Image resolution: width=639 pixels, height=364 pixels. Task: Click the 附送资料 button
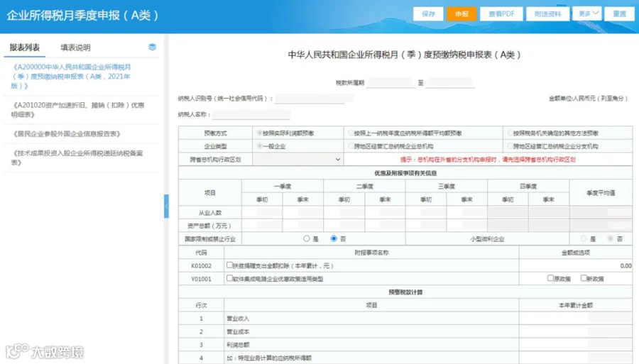pyautogui.click(x=547, y=14)
